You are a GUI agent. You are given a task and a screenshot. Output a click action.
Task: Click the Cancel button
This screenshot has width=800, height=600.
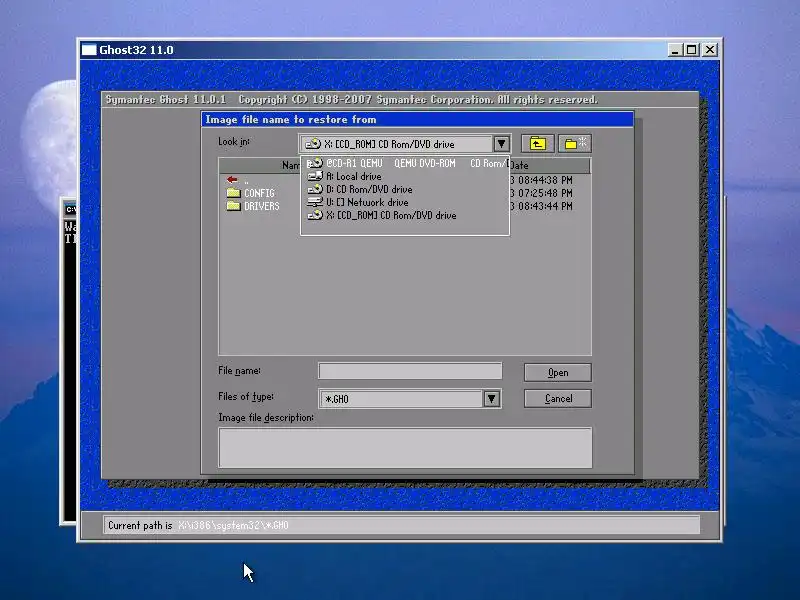[x=558, y=398]
